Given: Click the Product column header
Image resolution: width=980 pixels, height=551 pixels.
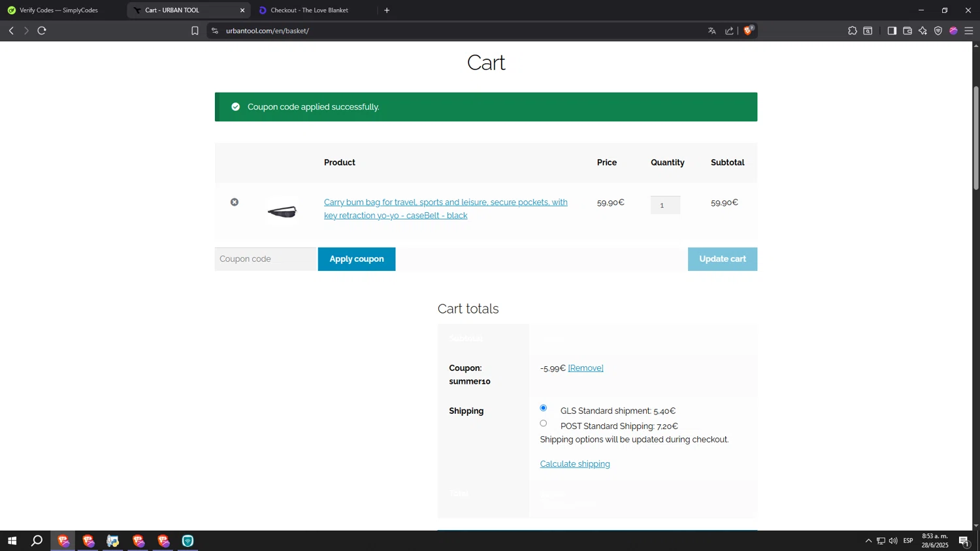Looking at the screenshot, I should [340, 163].
